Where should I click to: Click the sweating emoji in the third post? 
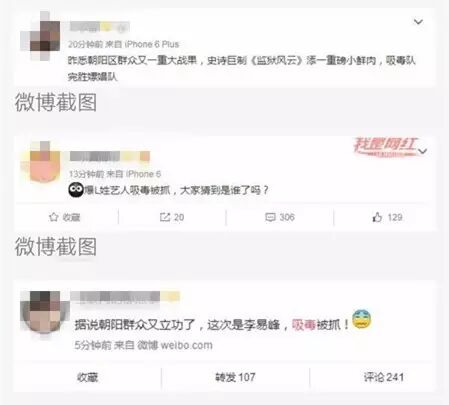click(362, 319)
